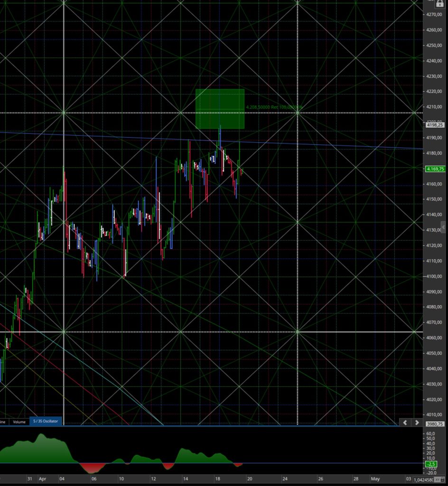
Task: Edit the 1,042458 scale ratio field
Action: [423, 480]
